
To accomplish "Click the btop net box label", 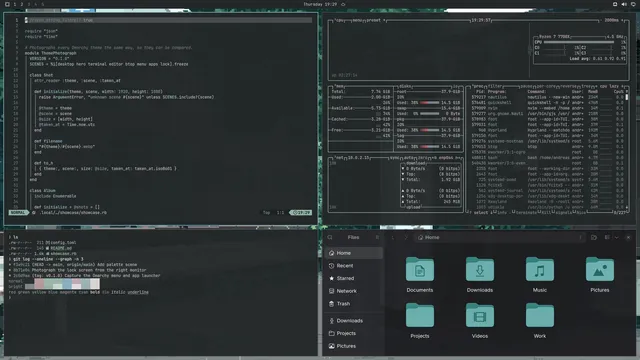I will (340, 157).
